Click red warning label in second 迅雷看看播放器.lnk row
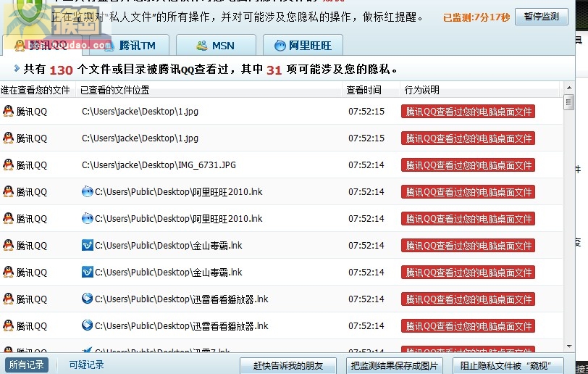 tap(468, 326)
